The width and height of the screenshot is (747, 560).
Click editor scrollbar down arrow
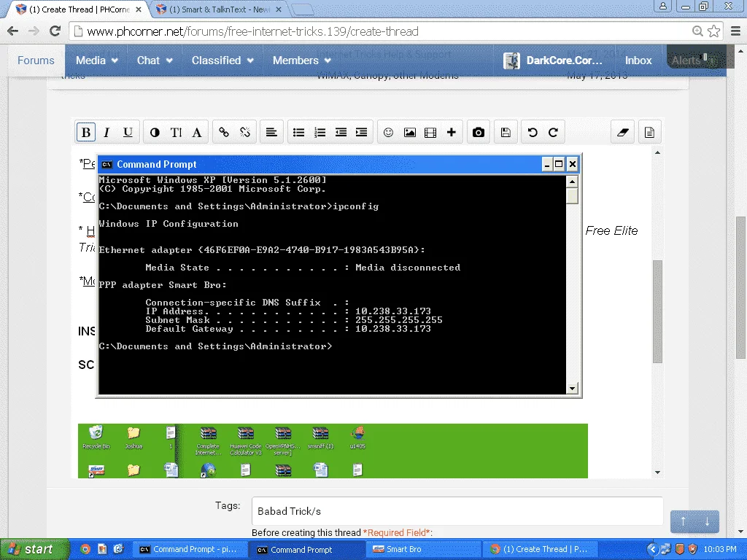(x=657, y=472)
